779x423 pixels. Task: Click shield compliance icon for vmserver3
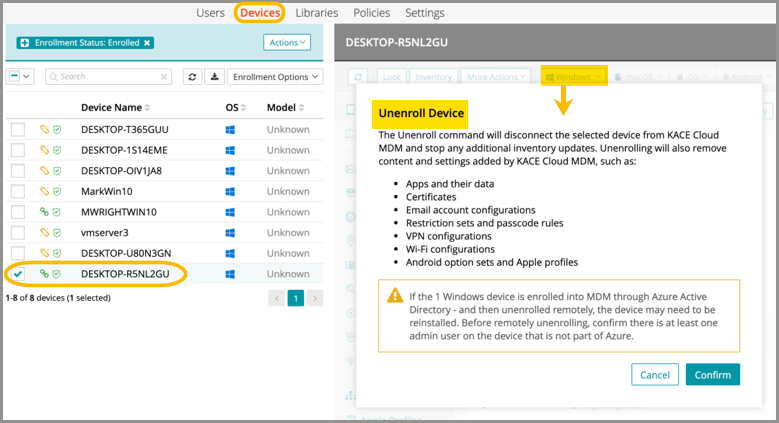pyautogui.click(x=56, y=232)
